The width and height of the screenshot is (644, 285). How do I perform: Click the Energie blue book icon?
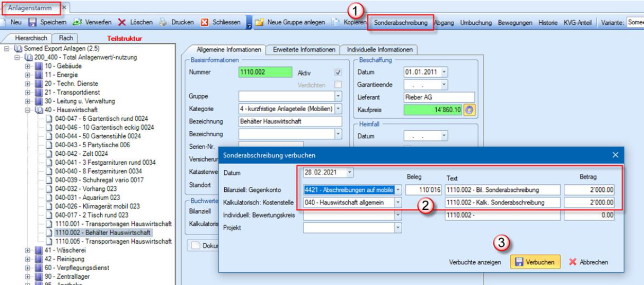pyautogui.click(x=39, y=75)
